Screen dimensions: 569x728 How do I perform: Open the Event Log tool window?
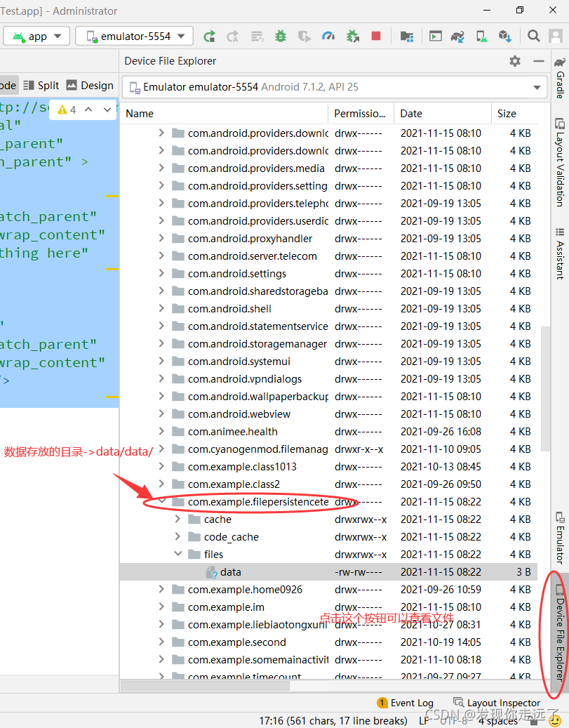click(406, 703)
